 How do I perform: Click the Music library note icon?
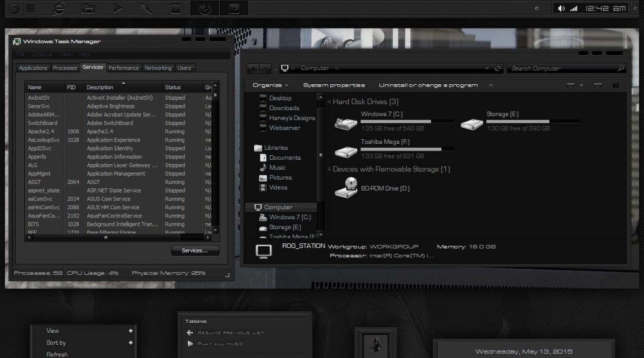(x=263, y=167)
